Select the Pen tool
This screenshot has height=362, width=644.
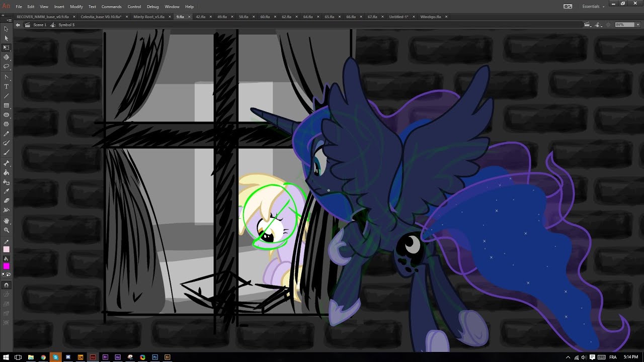tap(6, 77)
